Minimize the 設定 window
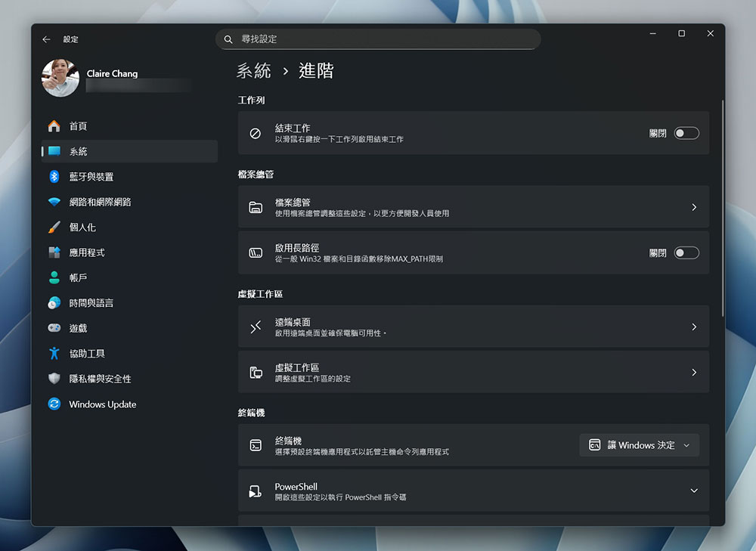 [653, 33]
